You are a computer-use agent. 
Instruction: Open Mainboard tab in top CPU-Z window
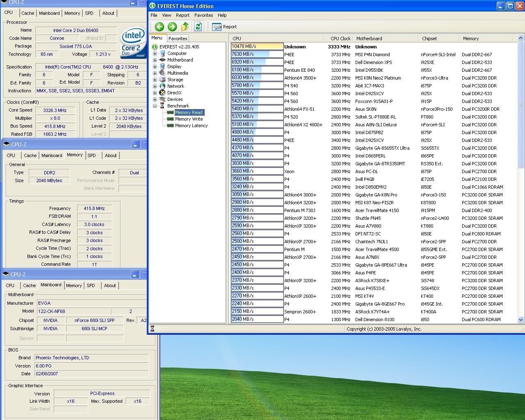pyautogui.click(x=49, y=13)
